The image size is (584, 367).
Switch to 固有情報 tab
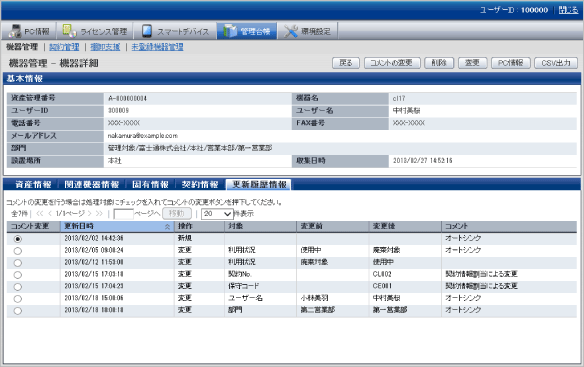(150, 184)
